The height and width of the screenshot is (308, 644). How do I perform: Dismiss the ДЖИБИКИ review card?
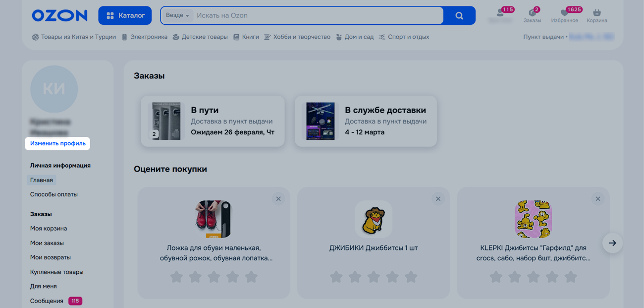pyautogui.click(x=438, y=199)
